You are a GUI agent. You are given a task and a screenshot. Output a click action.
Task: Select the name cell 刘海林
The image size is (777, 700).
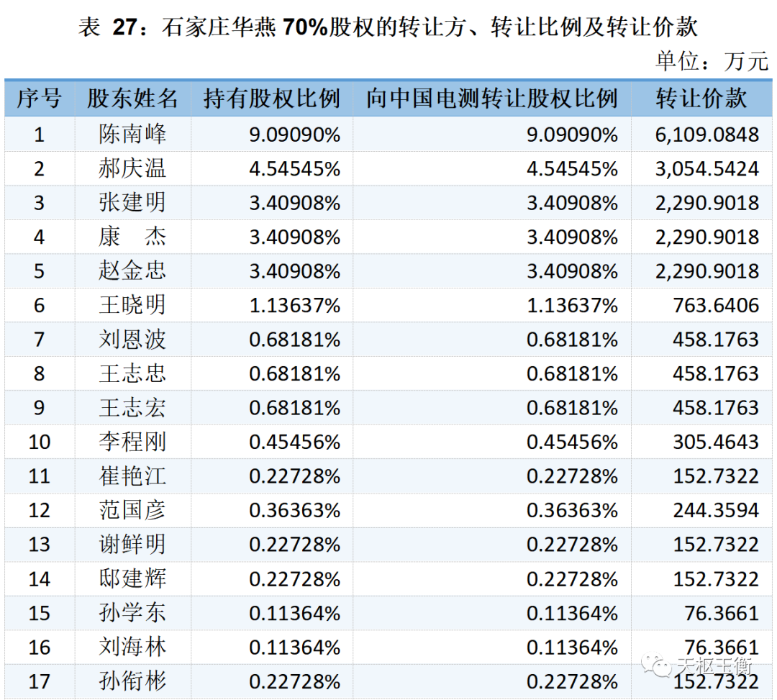coord(132,647)
